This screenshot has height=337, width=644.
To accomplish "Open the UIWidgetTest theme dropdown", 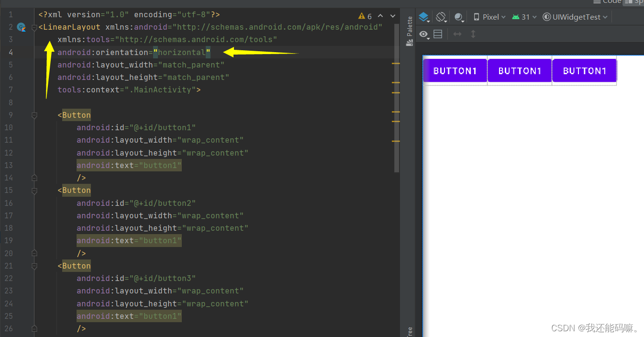I will pos(576,17).
